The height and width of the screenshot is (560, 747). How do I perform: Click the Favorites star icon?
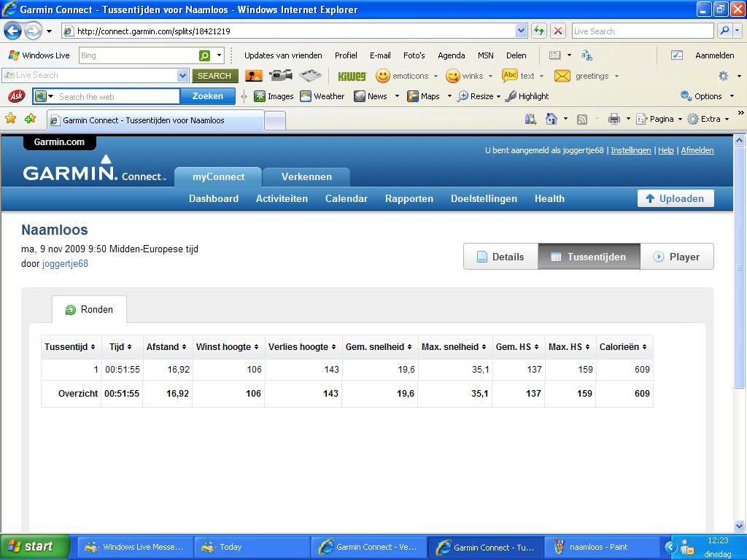10,119
